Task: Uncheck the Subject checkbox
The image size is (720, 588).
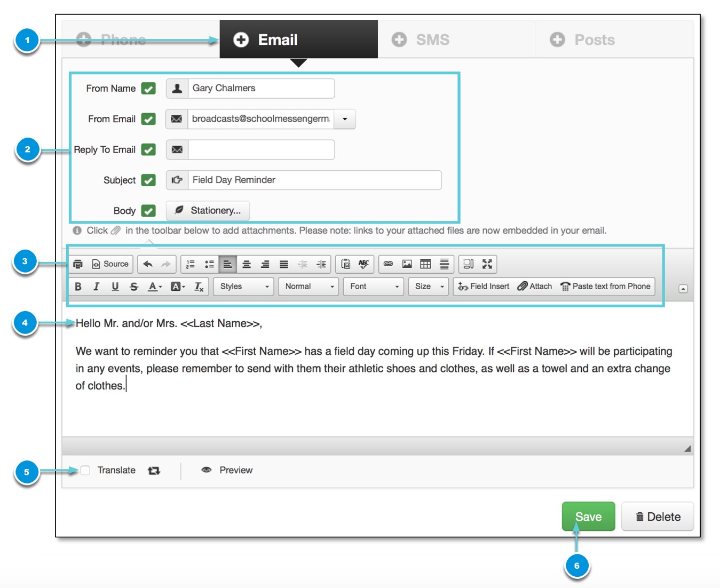Action: [x=148, y=180]
